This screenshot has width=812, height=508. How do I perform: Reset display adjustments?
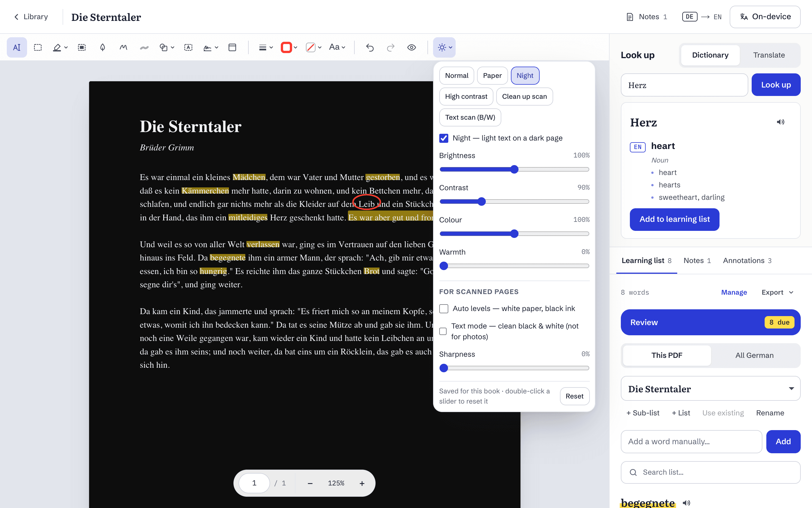[x=574, y=396]
